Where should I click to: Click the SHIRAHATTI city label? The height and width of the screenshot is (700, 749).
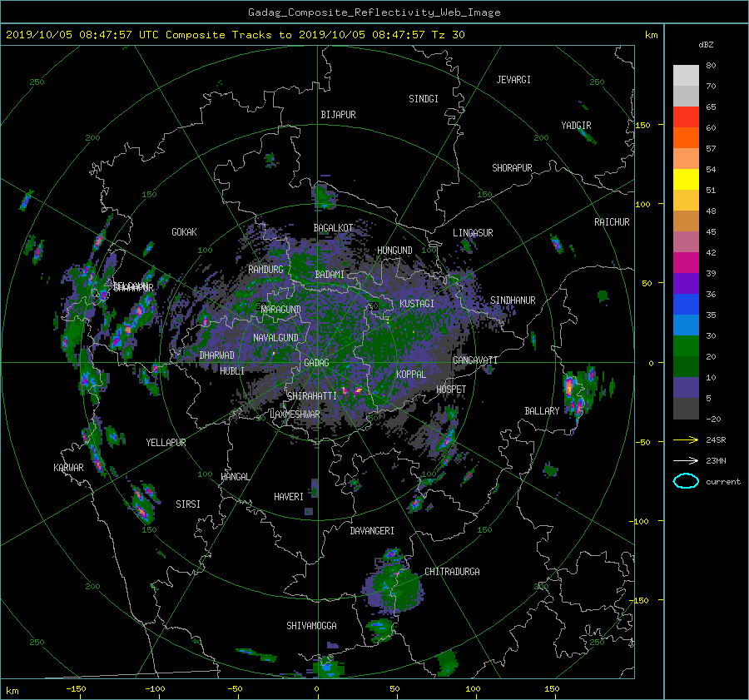[x=312, y=396]
